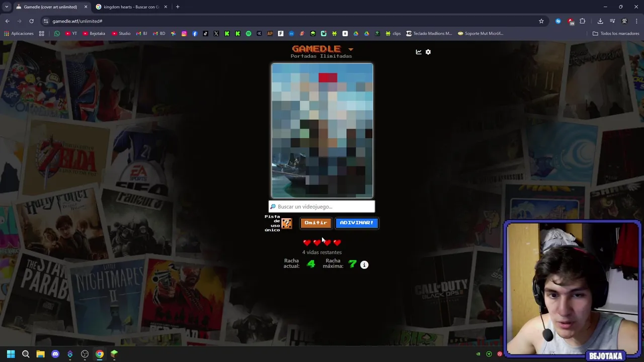Open the TikTok bookmark
The width and height of the screenshot is (644, 362).
coord(205,34)
